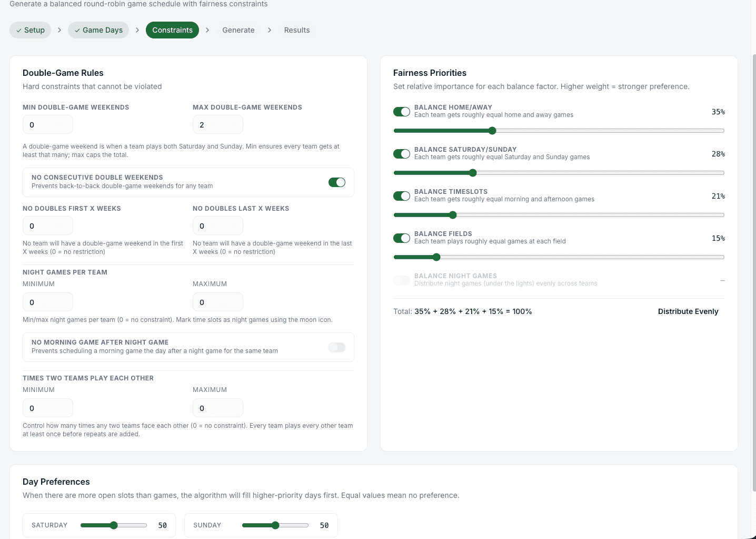Toggle Balance Fields switch

402,238
